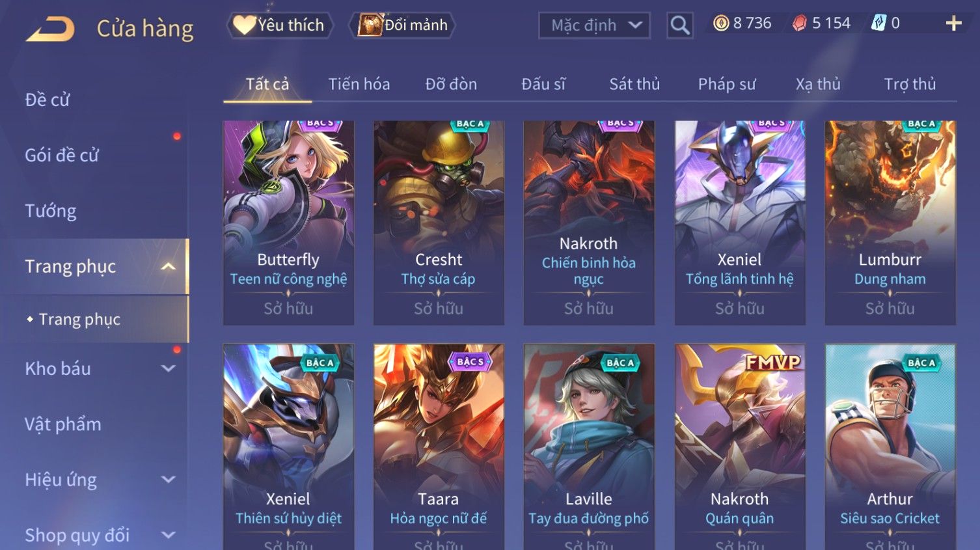Select Butterfly Teen nữ công nghệ skin

pos(288,223)
